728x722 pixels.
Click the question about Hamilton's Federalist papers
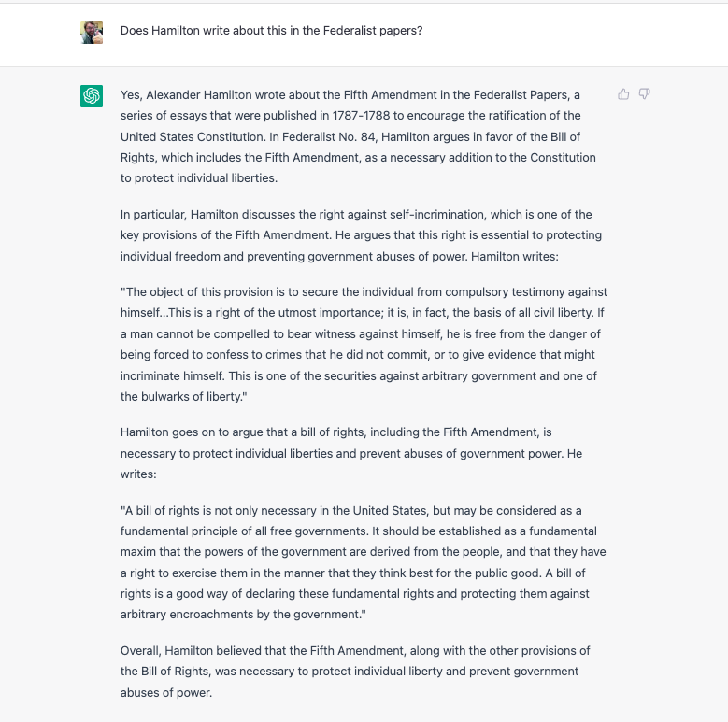(x=272, y=31)
